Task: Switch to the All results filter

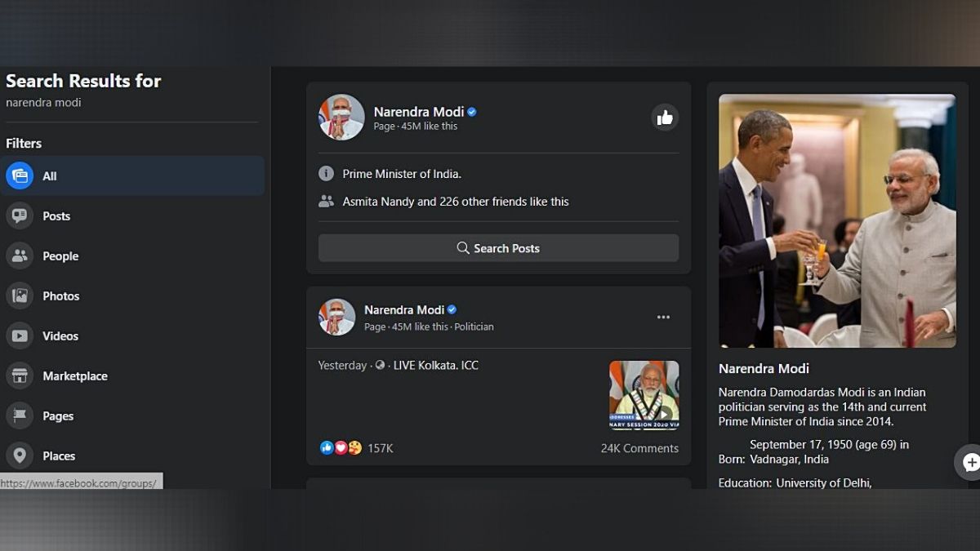Action: (x=49, y=176)
